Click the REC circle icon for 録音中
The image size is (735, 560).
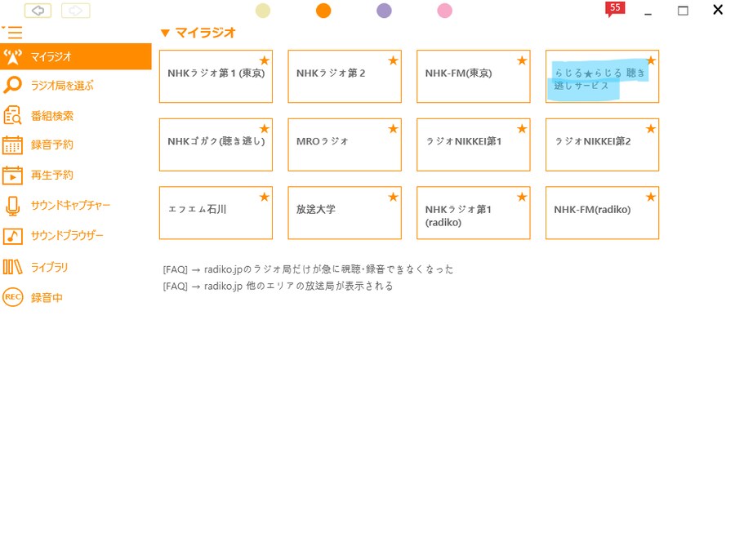click(x=12, y=297)
